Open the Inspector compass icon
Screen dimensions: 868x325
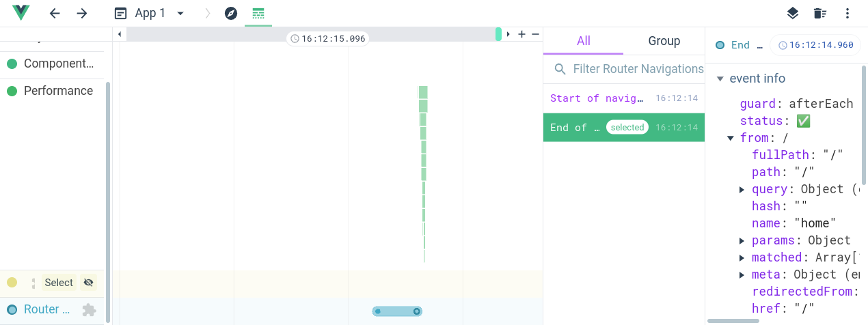(231, 13)
